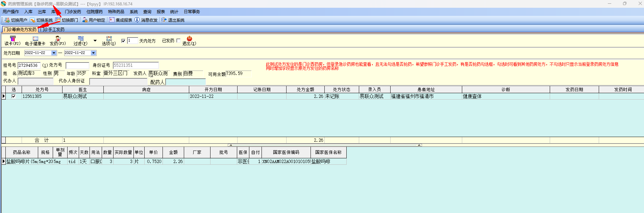Click the 用户锁定 user lock icon

point(85,20)
